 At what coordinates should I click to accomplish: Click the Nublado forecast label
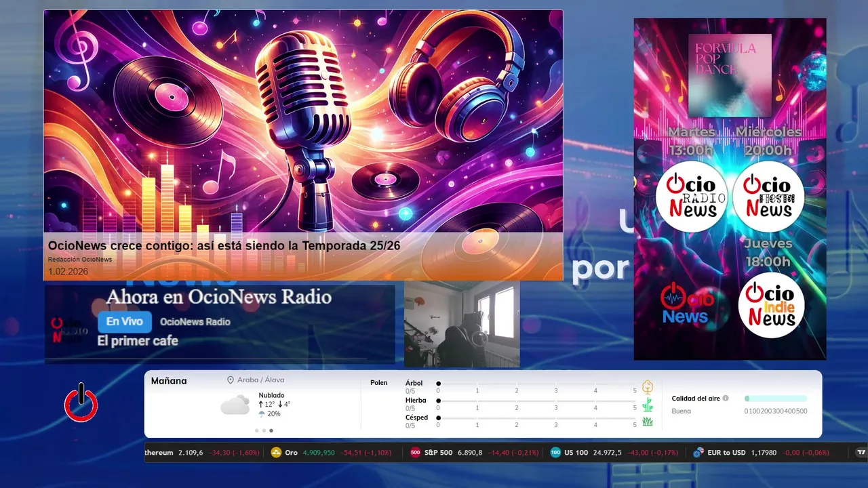tap(271, 395)
